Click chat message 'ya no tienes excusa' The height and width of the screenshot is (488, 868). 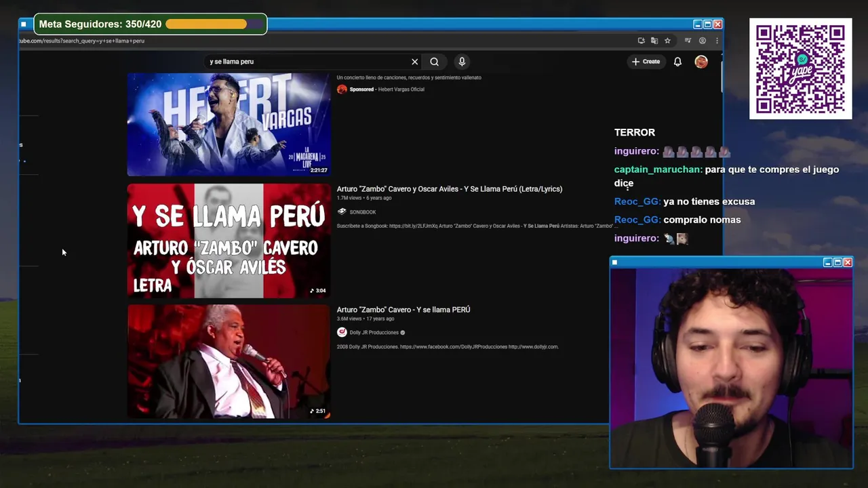point(709,201)
